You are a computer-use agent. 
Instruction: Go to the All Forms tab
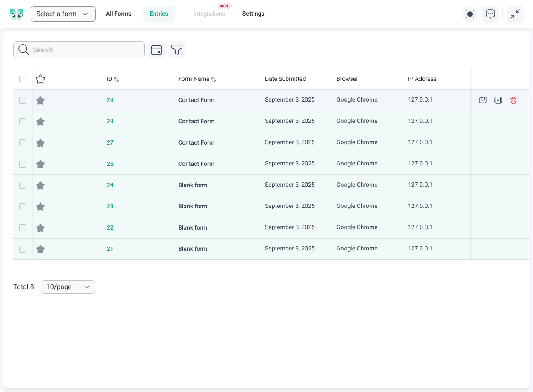119,14
